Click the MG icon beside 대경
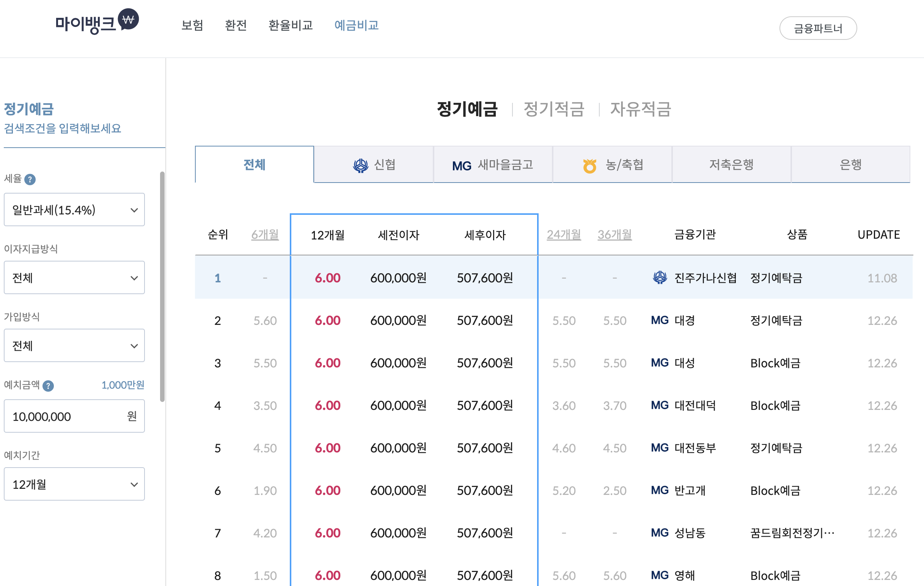The height and width of the screenshot is (586, 924). tap(660, 320)
